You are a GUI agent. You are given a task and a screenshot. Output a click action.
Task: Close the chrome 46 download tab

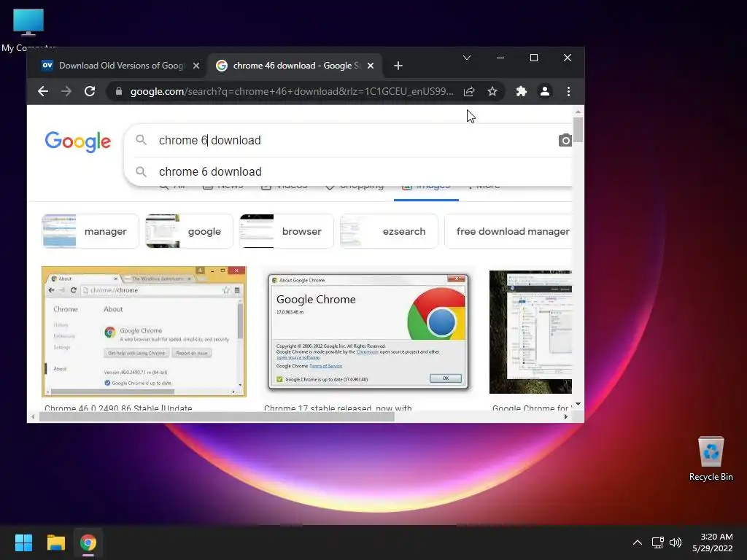pyautogui.click(x=371, y=66)
